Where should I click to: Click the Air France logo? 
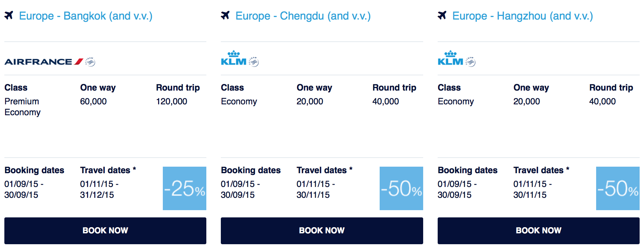click(x=44, y=62)
